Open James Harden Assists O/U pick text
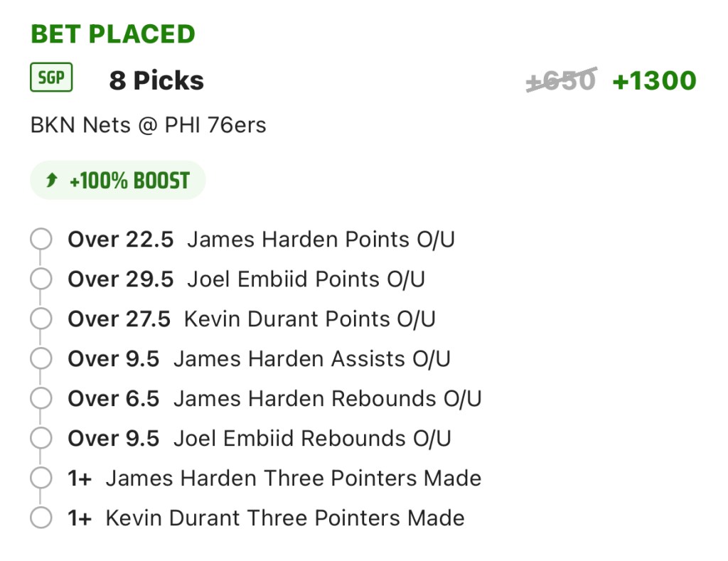 click(311, 359)
